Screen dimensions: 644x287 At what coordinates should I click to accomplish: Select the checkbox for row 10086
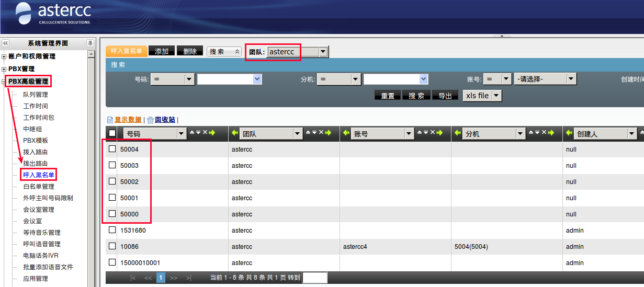click(112, 246)
